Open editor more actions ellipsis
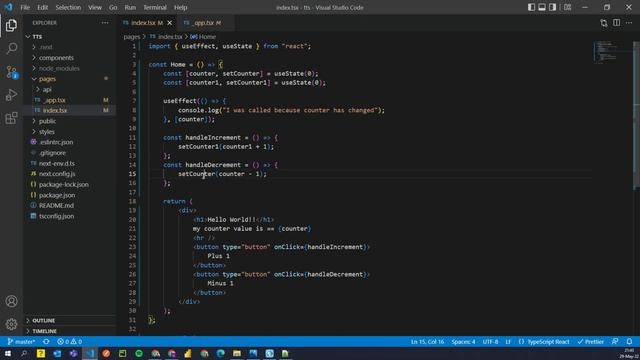The image size is (640, 360). point(629,23)
